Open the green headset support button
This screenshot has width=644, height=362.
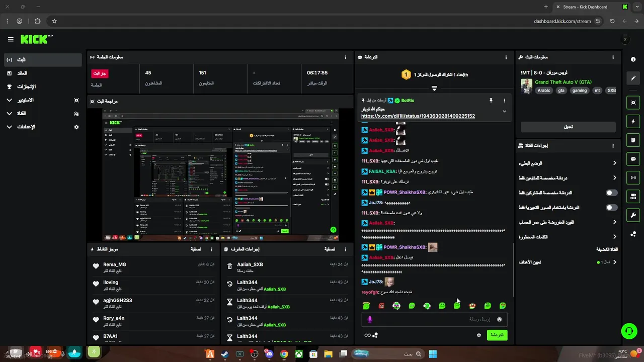pyautogui.click(x=629, y=330)
